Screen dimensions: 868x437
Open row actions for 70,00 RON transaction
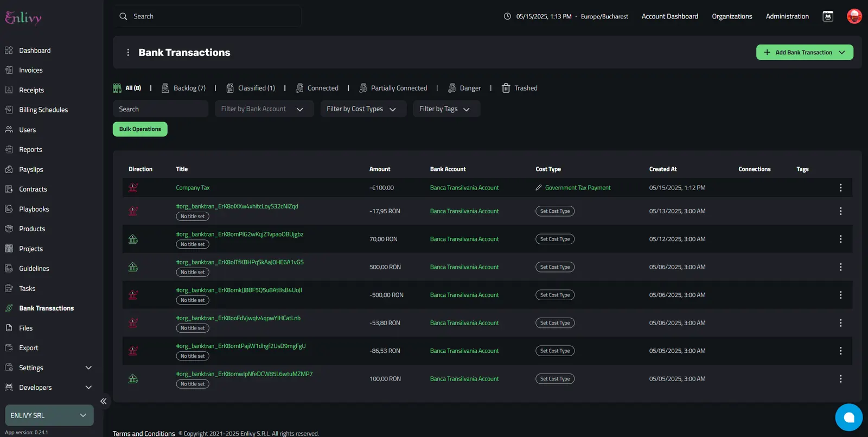[840, 239]
